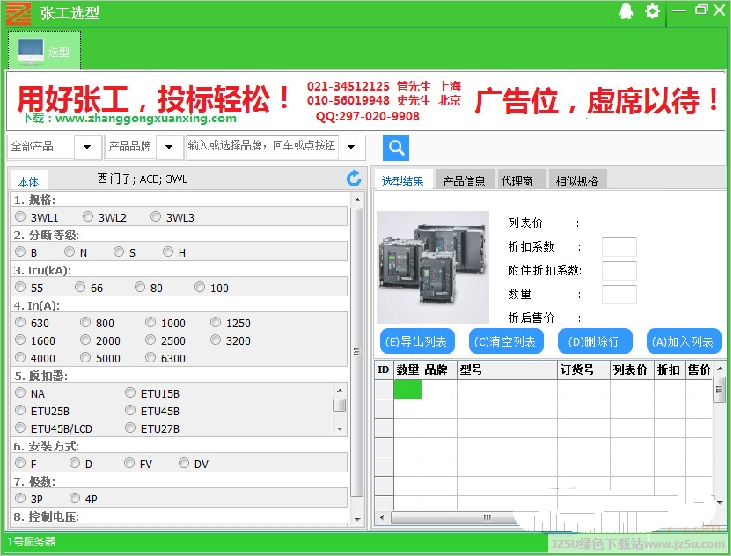Screen dimensions: 731x556
Task: Switch to 产品信息 tab
Action: click(x=464, y=180)
